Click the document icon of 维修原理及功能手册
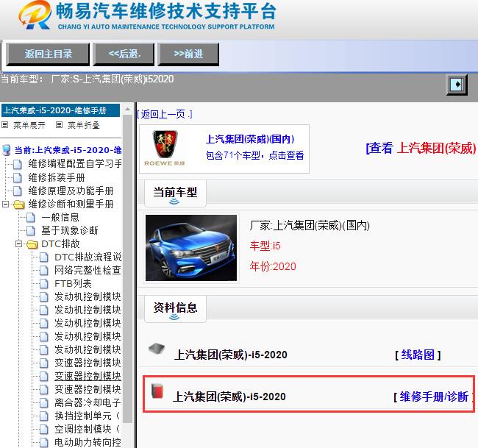The image size is (478, 448). point(18,191)
